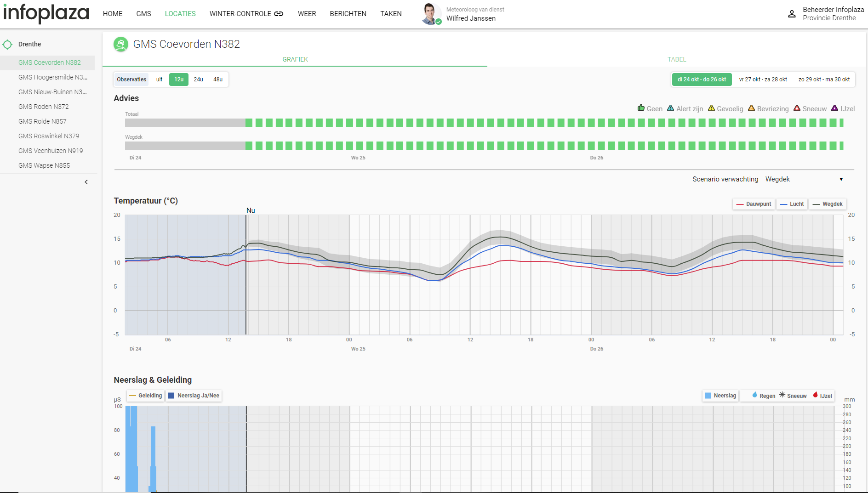Toggle the Neerslag legend item
868x493 pixels.
[720, 396]
